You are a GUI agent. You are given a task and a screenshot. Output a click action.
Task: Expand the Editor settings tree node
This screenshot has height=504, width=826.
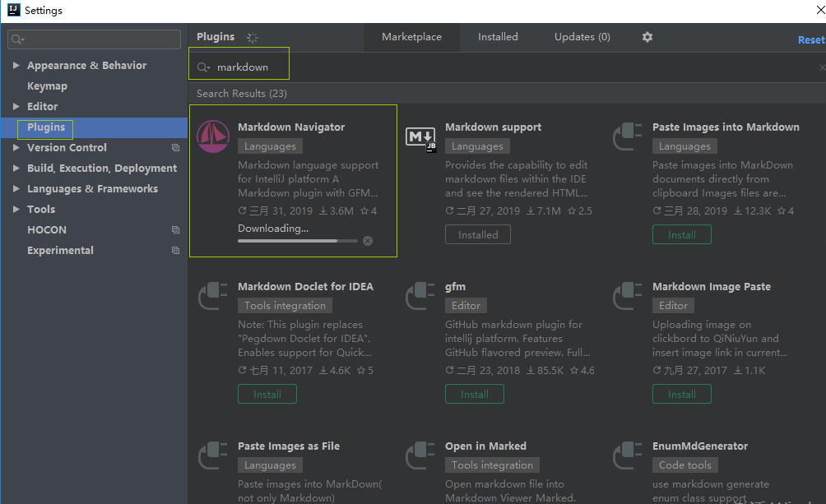click(x=16, y=106)
